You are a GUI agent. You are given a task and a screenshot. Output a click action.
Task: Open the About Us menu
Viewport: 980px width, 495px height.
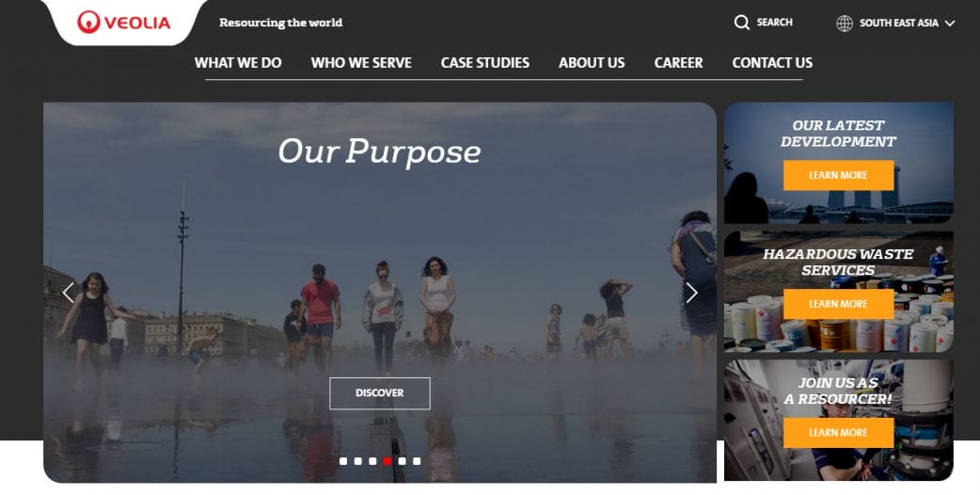tap(592, 62)
